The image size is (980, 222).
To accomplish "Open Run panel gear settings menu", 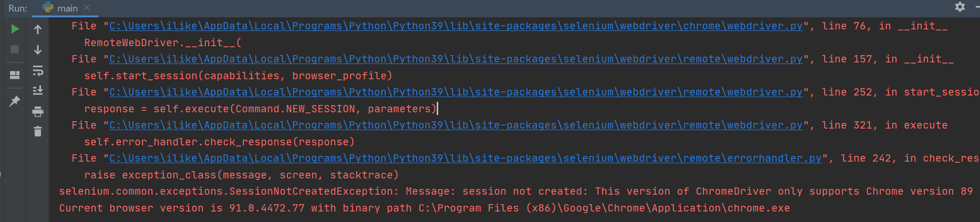I will (x=960, y=7).
